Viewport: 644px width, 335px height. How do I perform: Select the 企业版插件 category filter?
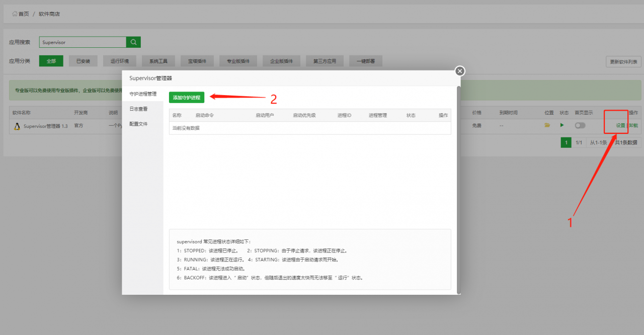[282, 61]
